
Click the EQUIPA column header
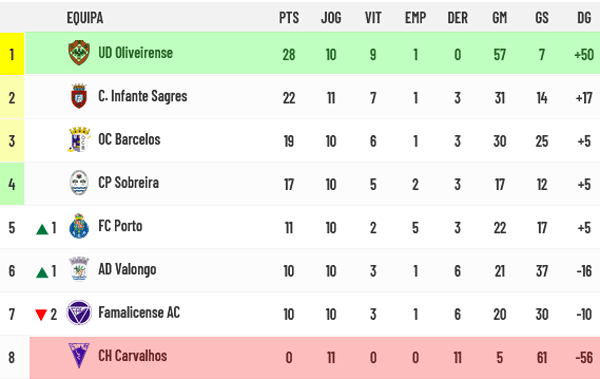click(x=85, y=18)
